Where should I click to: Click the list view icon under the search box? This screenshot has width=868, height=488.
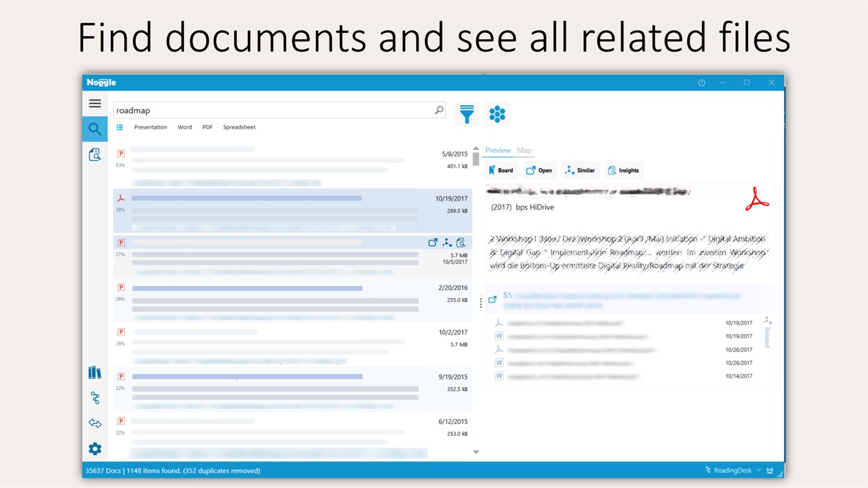(120, 126)
